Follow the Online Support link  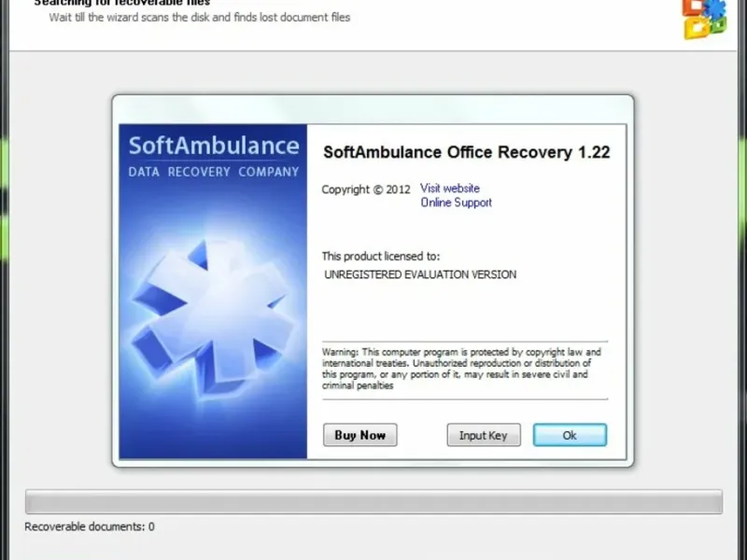456,203
